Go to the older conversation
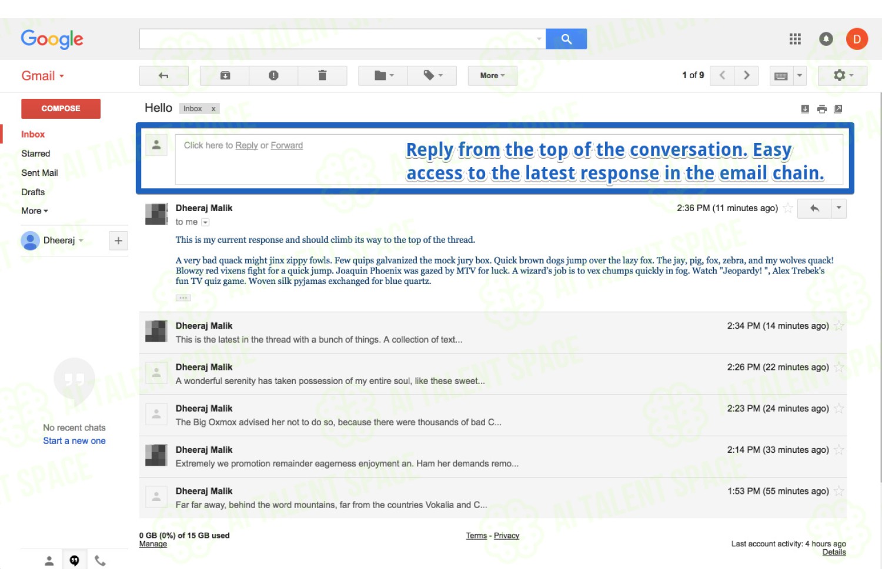The width and height of the screenshot is (882, 588). tap(746, 75)
